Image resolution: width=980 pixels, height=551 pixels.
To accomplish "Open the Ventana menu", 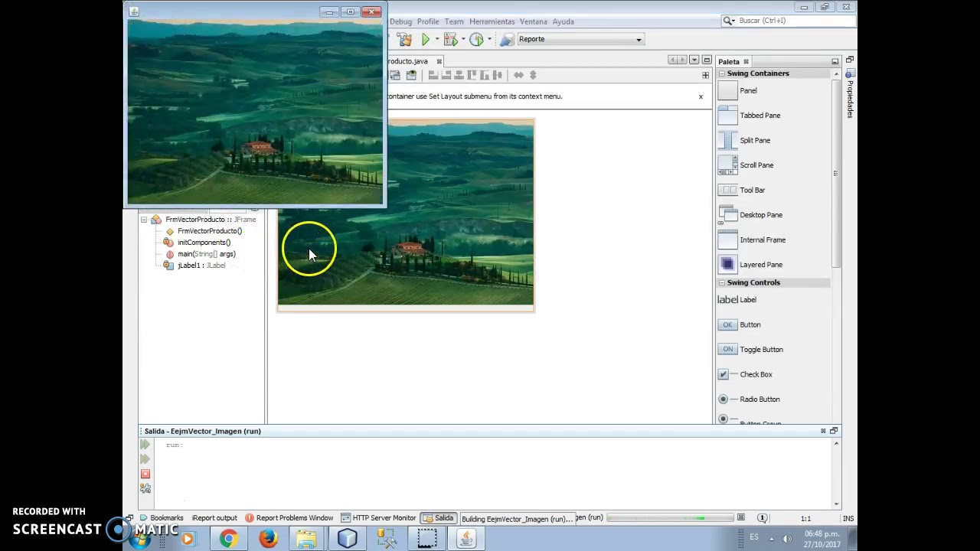I will pos(534,21).
